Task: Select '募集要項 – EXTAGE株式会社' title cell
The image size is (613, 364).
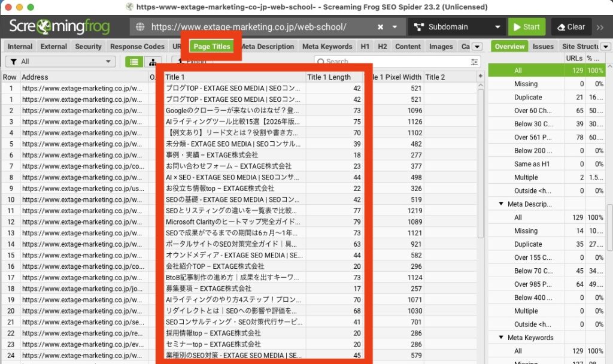Action: [x=234, y=289]
